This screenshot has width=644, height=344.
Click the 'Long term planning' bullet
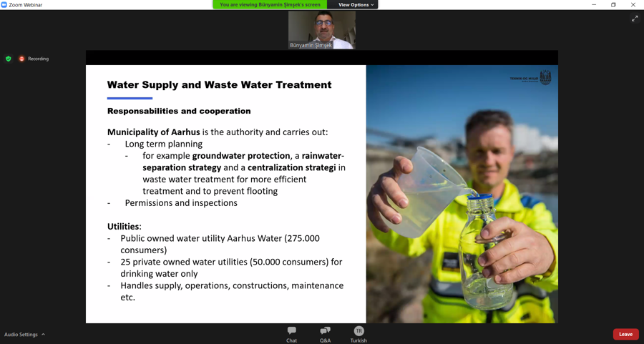[x=163, y=144]
